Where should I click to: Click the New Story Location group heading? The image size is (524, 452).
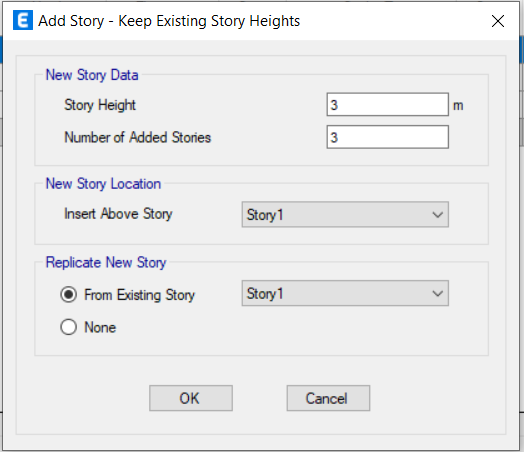click(103, 184)
